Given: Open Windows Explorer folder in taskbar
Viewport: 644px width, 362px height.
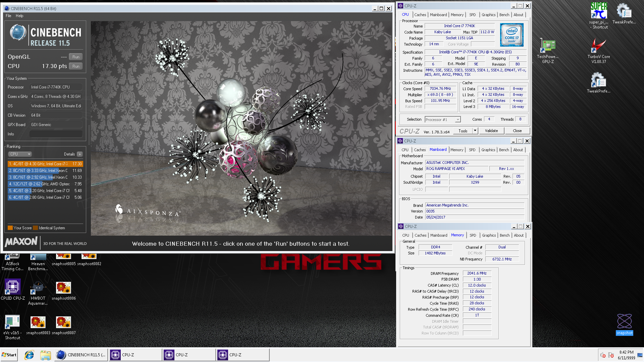Looking at the screenshot, I should point(45,355).
